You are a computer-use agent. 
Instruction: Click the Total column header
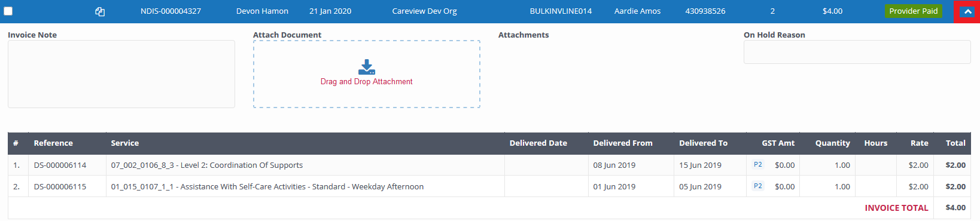955,143
